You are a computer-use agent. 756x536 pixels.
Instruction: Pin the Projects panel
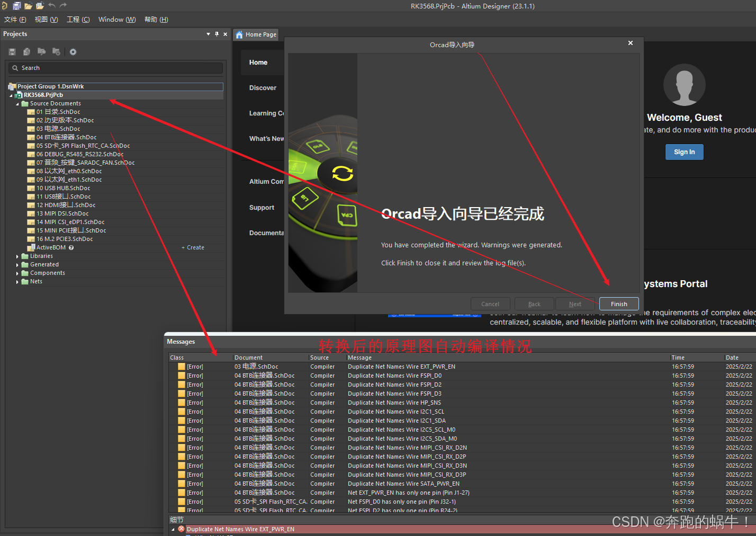click(x=217, y=34)
